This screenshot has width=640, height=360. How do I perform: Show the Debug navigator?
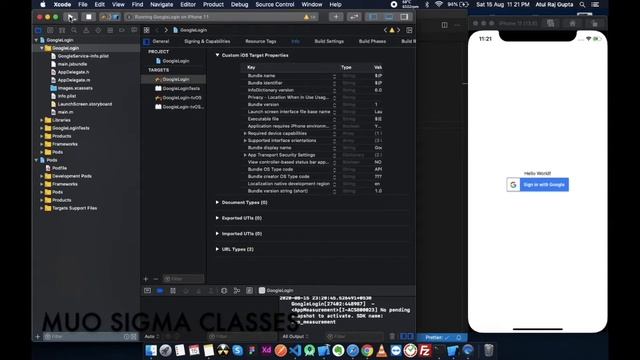110,30
